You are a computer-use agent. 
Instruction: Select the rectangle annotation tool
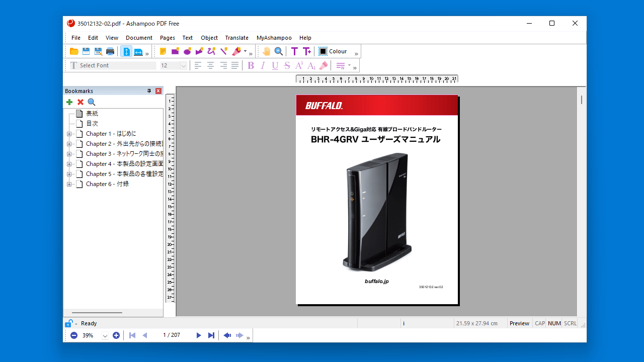(175, 51)
